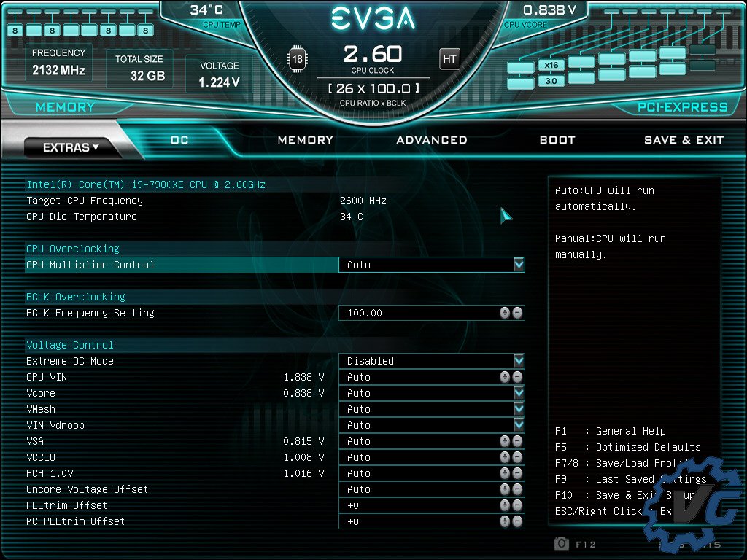Expand the Extreme OC Mode dropdown
Screen dimensions: 747x560
tap(519, 361)
